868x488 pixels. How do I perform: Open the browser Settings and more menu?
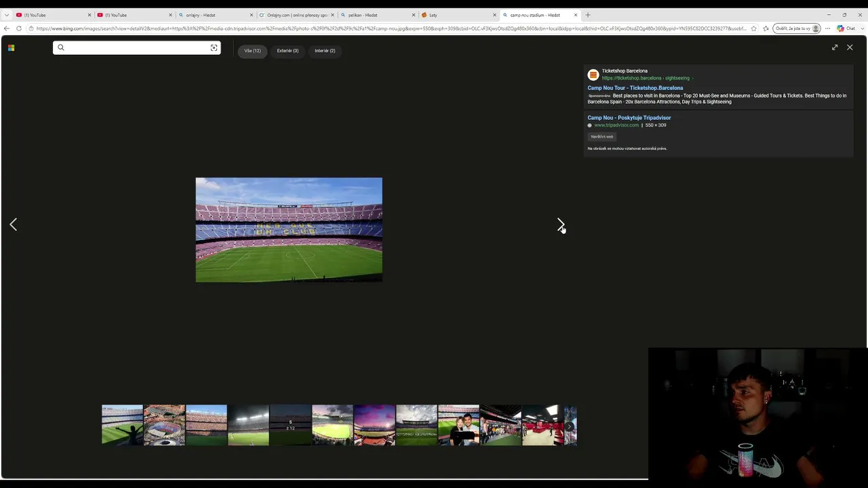pyautogui.click(x=827, y=28)
